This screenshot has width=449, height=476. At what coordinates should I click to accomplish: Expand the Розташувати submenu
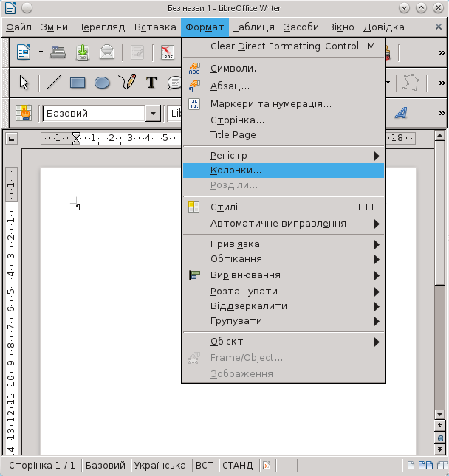tap(284, 292)
